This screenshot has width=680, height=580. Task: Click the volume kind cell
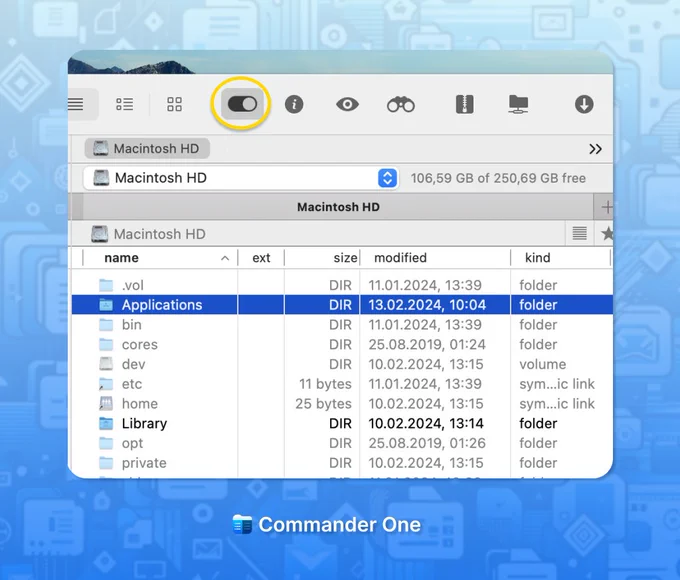click(x=543, y=364)
